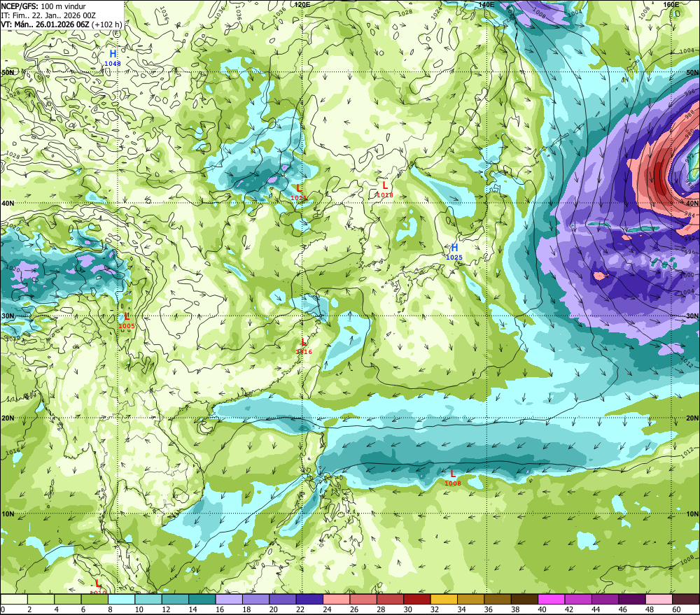Click the red L marker above 1008
This screenshot has width=700, height=615.
[x=453, y=474]
